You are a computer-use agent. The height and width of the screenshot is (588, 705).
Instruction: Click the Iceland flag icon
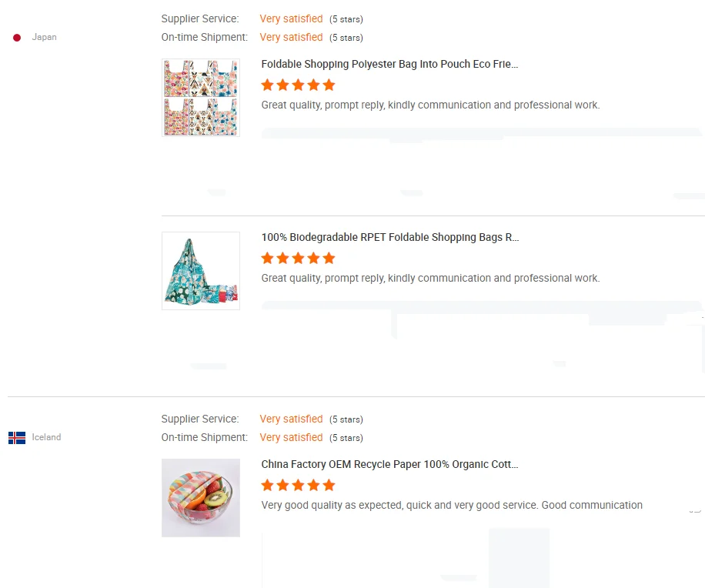click(17, 437)
